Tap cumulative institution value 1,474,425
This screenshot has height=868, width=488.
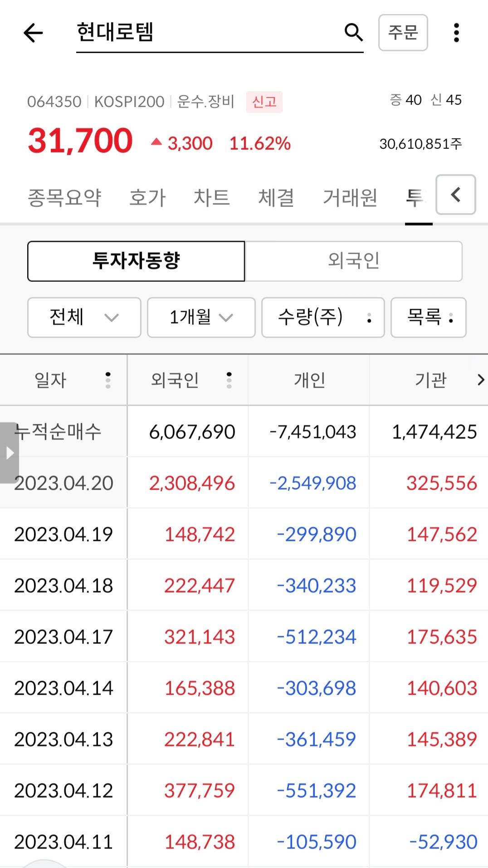(434, 432)
